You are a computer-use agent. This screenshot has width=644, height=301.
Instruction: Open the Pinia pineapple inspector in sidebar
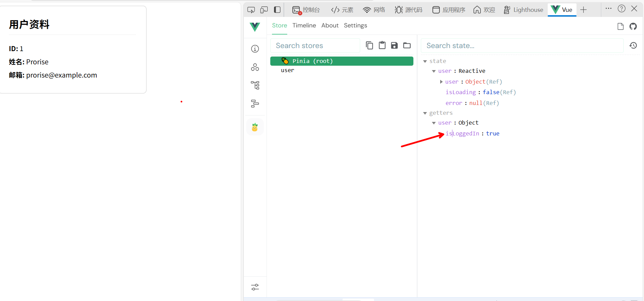coord(255,127)
